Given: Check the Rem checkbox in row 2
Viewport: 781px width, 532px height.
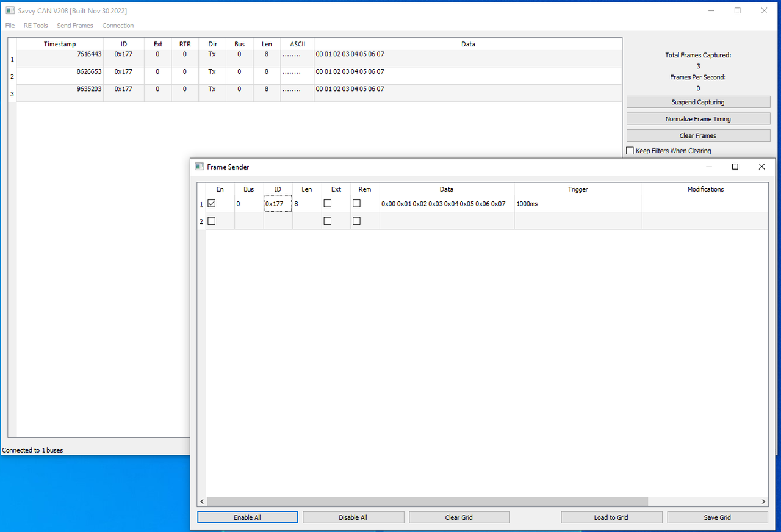Looking at the screenshot, I should (x=357, y=221).
